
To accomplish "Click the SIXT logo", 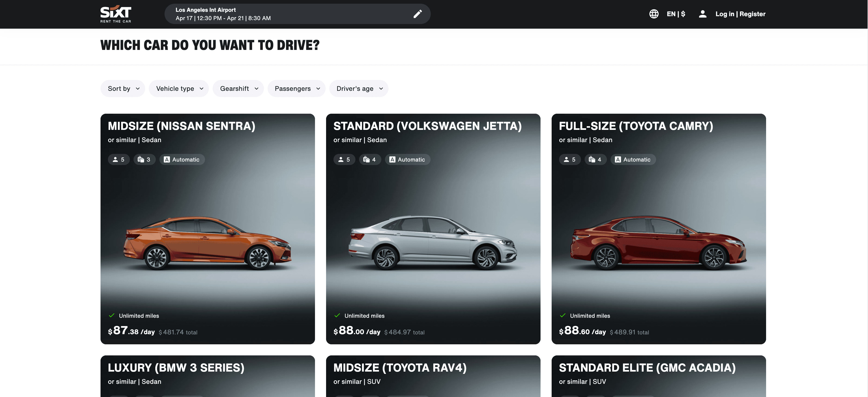I will coord(116,14).
